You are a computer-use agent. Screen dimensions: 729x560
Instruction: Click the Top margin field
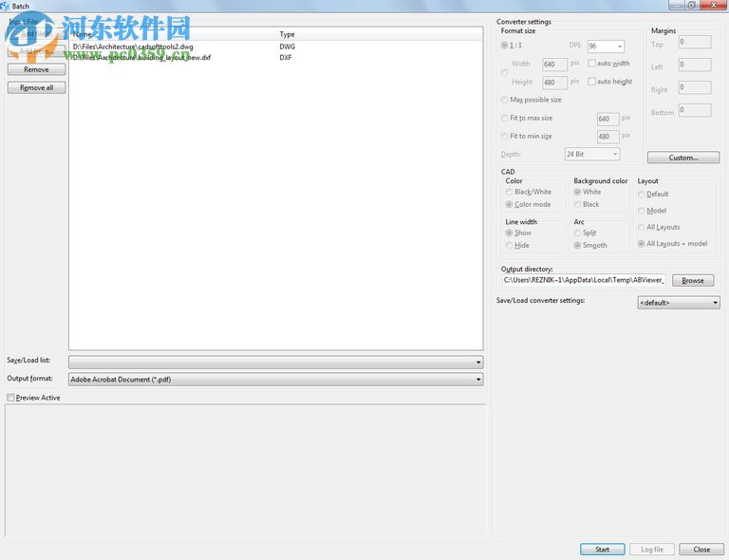[695, 42]
